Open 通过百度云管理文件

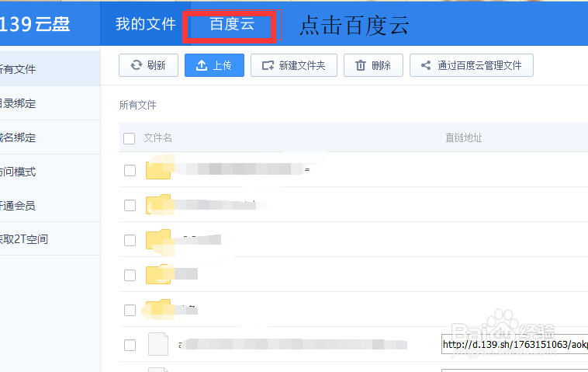point(472,65)
